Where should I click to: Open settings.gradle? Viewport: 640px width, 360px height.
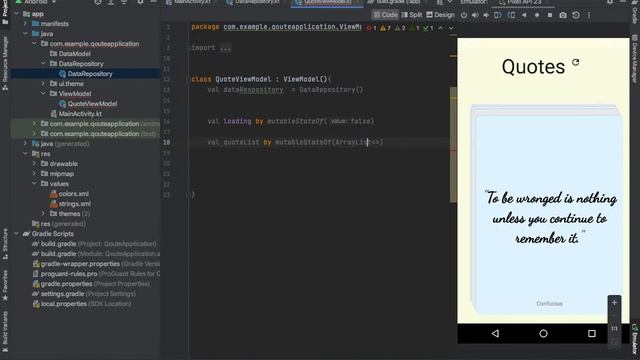(84, 294)
